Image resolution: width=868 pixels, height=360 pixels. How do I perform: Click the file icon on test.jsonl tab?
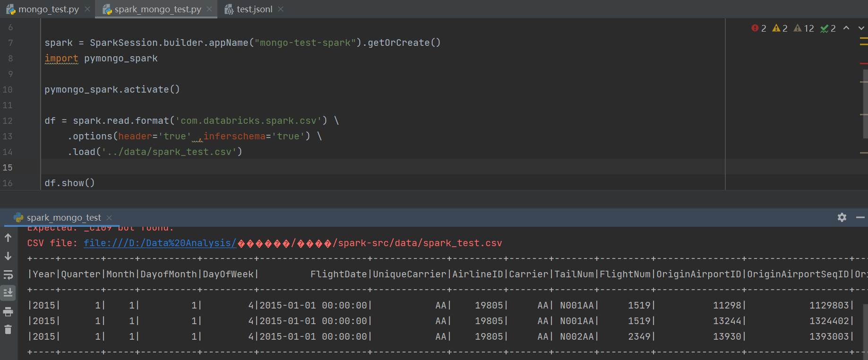pyautogui.click(x=229, y=9)
